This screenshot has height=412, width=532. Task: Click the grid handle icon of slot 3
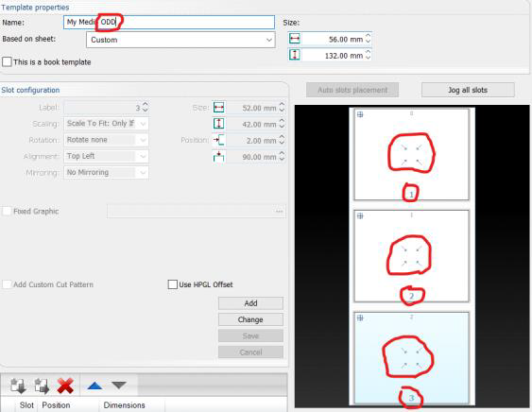(360, 318)
